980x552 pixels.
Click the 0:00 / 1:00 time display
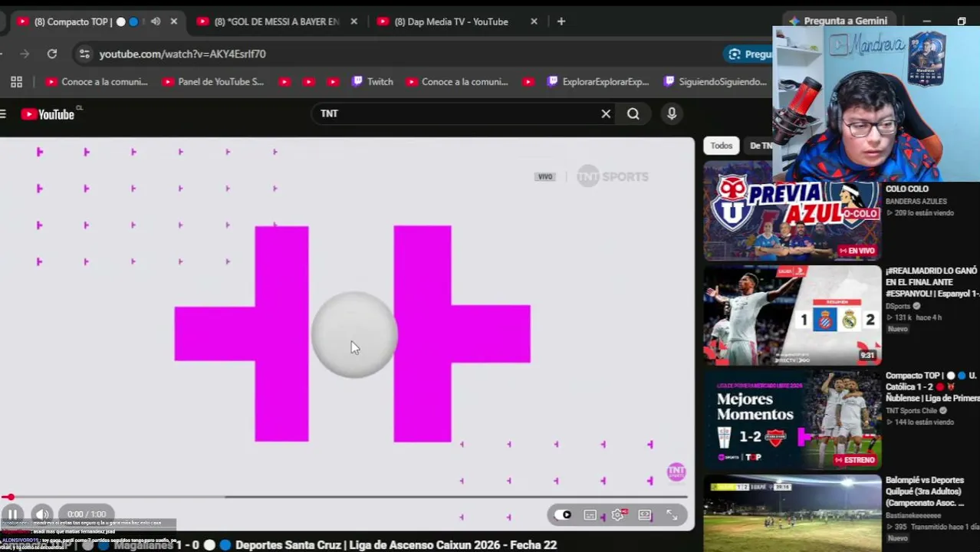click(x=87, y=514)
